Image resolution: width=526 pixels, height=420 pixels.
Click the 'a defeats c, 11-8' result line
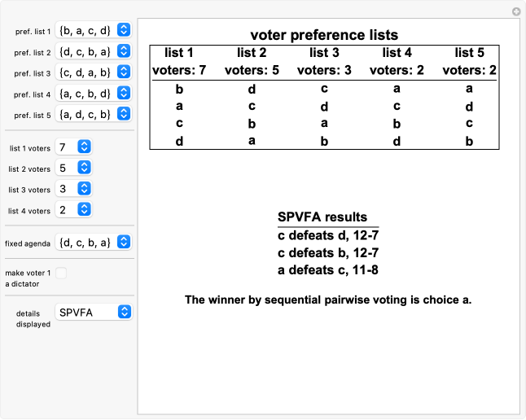tap(323, 269)
